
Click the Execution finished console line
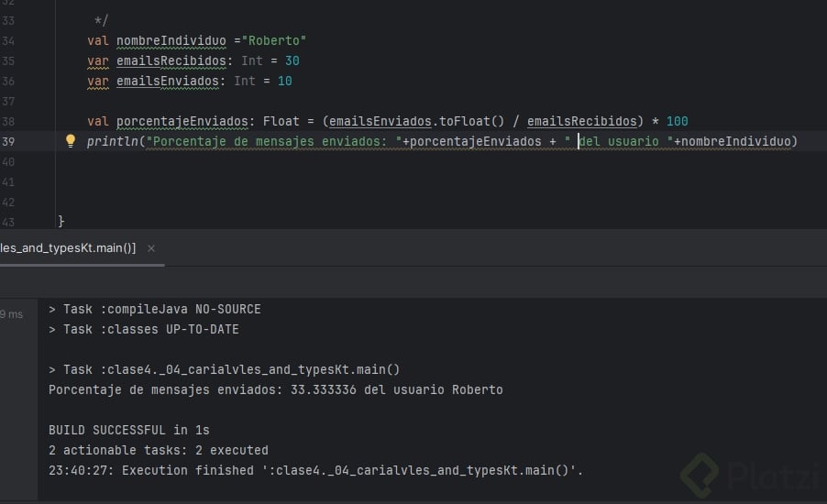click(x=315, y=470)
